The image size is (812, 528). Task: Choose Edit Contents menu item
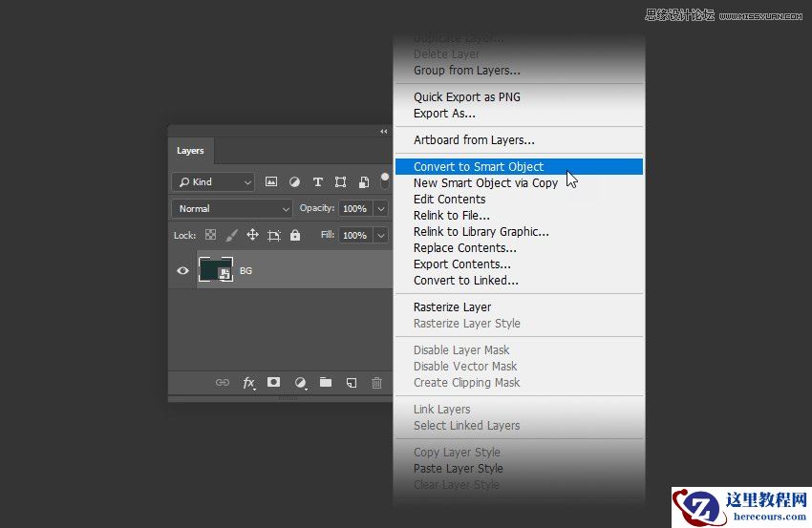click(x=519, y=200)
